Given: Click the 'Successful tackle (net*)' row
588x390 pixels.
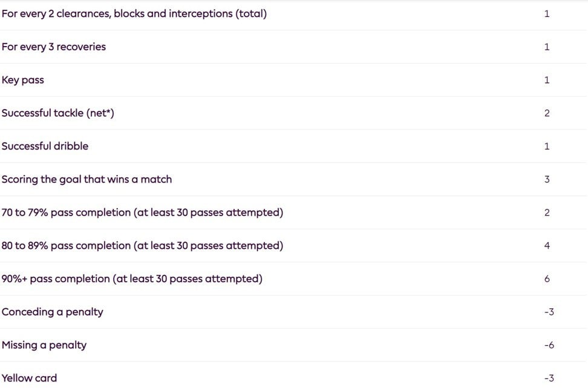Looking at the screenshot, I should (x=293, y=113).
